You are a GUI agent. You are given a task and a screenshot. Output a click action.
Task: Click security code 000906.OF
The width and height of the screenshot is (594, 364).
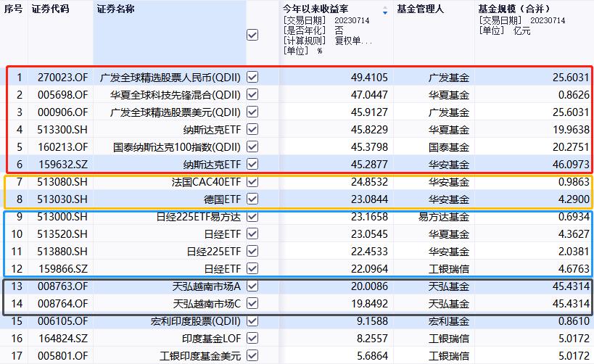coord(62,112)
